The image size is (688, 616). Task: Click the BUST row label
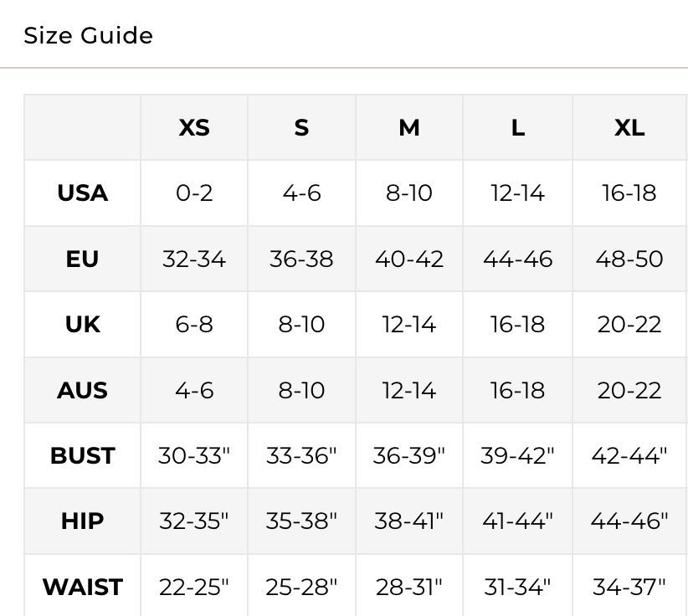coord(82,456)
